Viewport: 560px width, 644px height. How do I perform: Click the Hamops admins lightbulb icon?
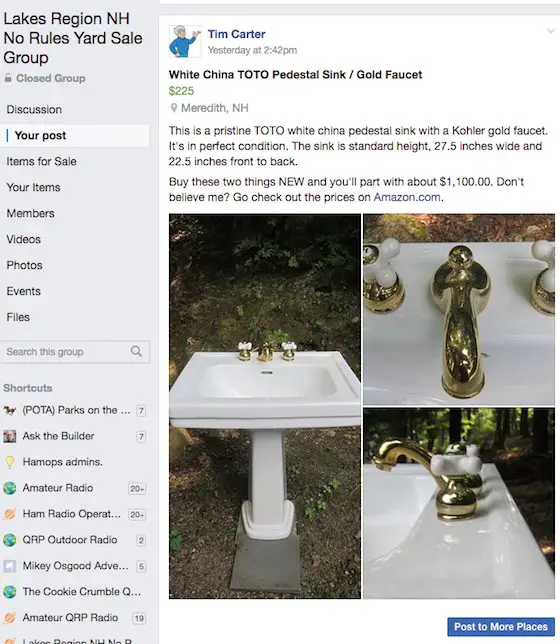click(9, 462)
